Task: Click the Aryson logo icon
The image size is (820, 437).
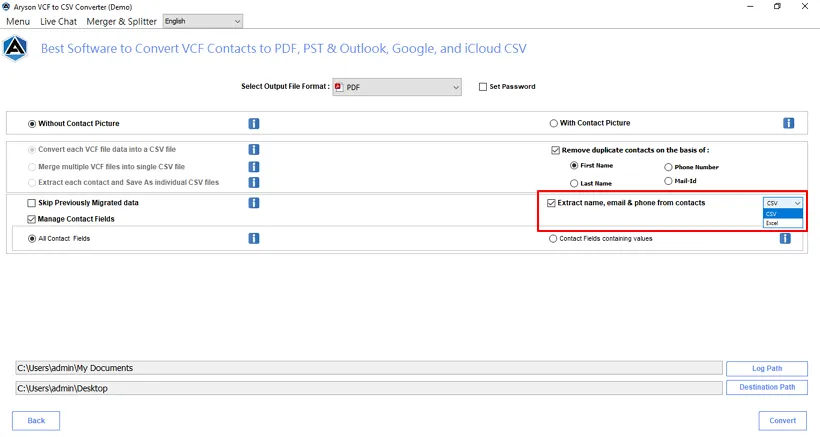Action: (15, 49)
